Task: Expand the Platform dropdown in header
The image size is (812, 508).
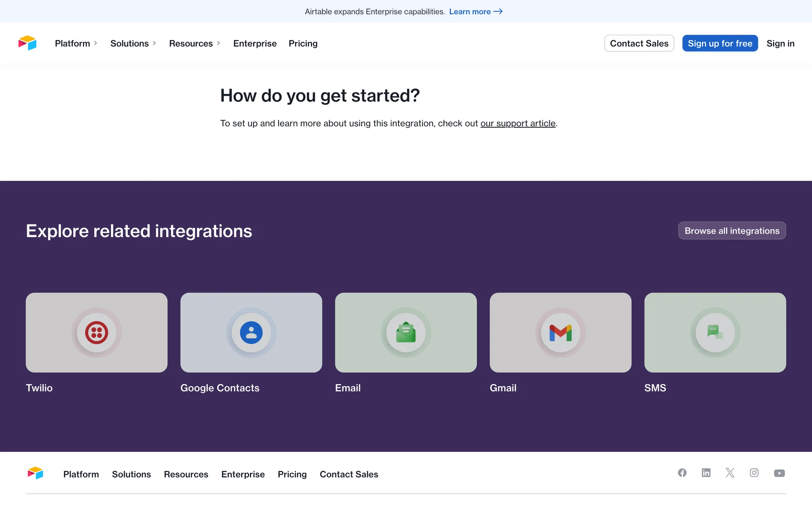Action: 76,44
